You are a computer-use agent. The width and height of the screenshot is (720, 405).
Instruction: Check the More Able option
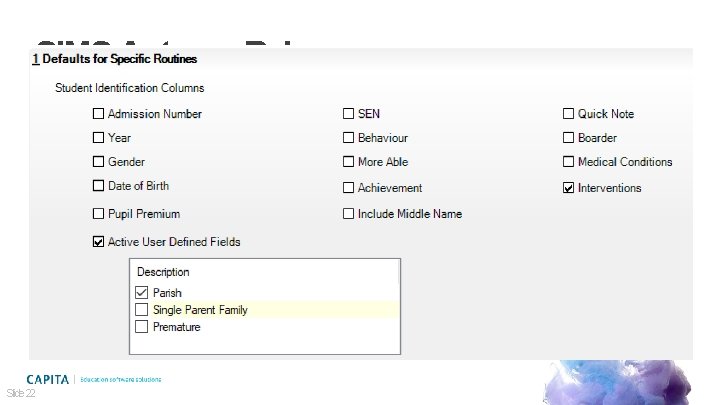click(x=349, y=162)
